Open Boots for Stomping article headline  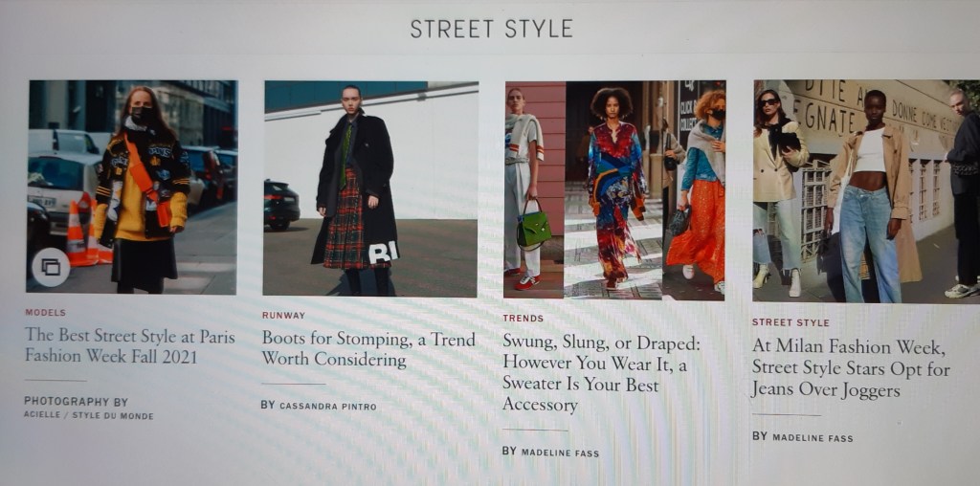[368, 348]
